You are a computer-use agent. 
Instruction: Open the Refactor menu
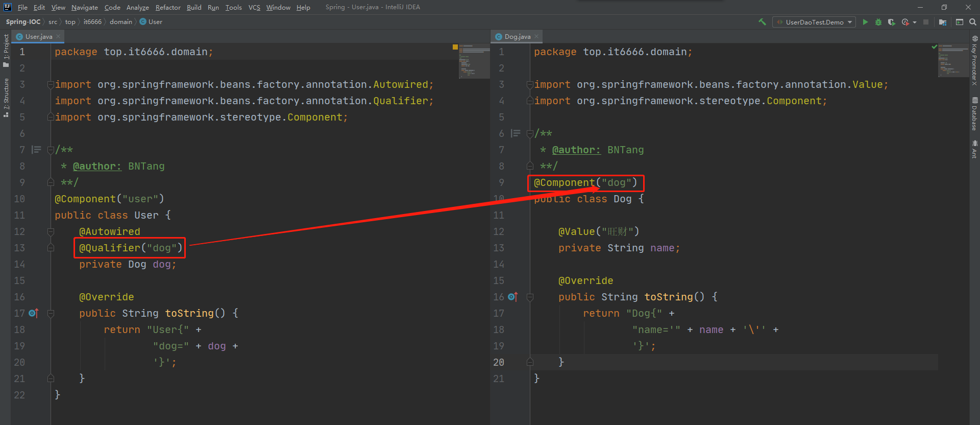click(168, 7)
